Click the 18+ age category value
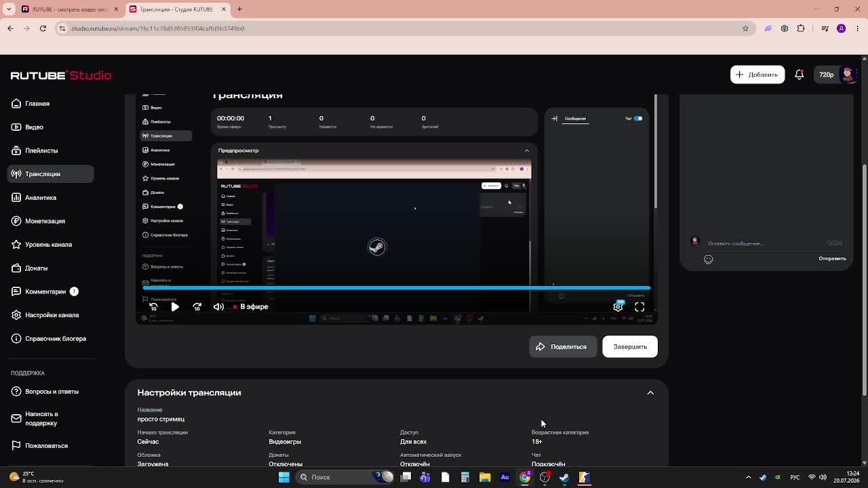Image resolution: width=868 pixels, height=488 pixels. tap(536, 442)
